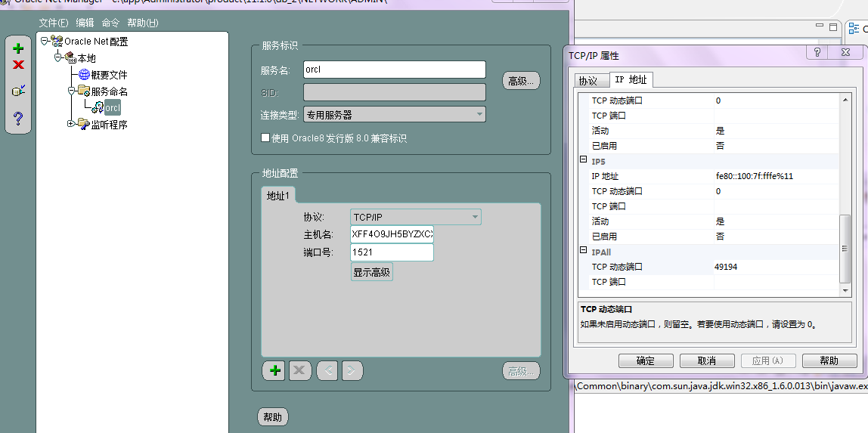Click the test service icon in left toolbar
Image resolution: width=868 pixels, height=433 pixels.
coord(18,91)
